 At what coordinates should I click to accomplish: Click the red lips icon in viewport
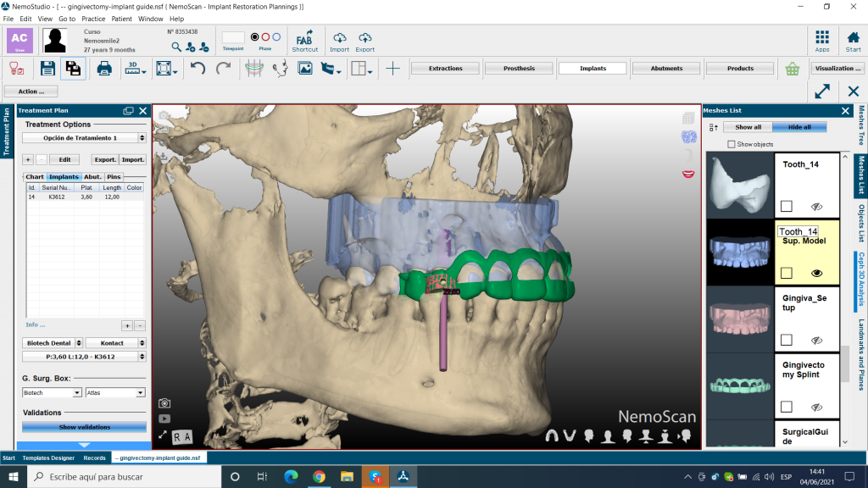tap(688, 175)
